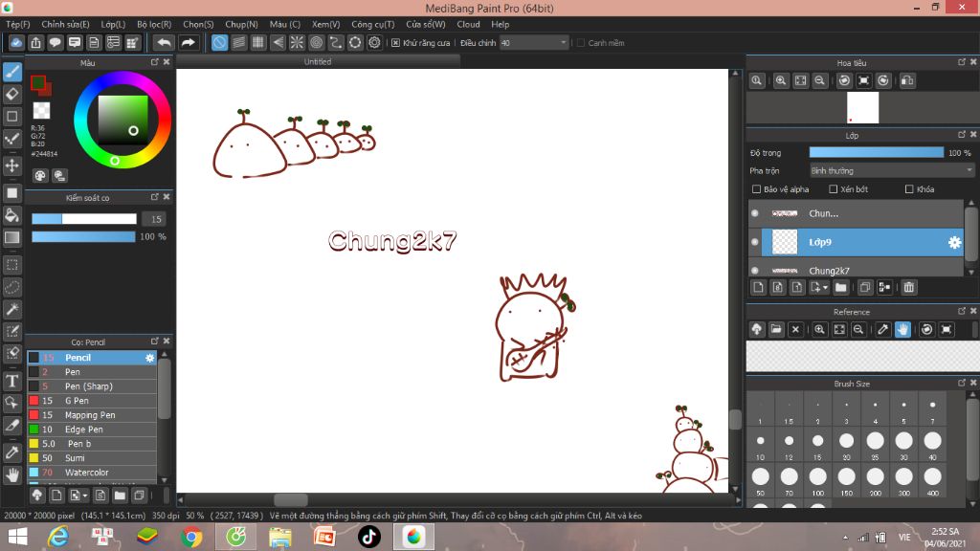Pick the Bucket fill tool

pos(12,215)
